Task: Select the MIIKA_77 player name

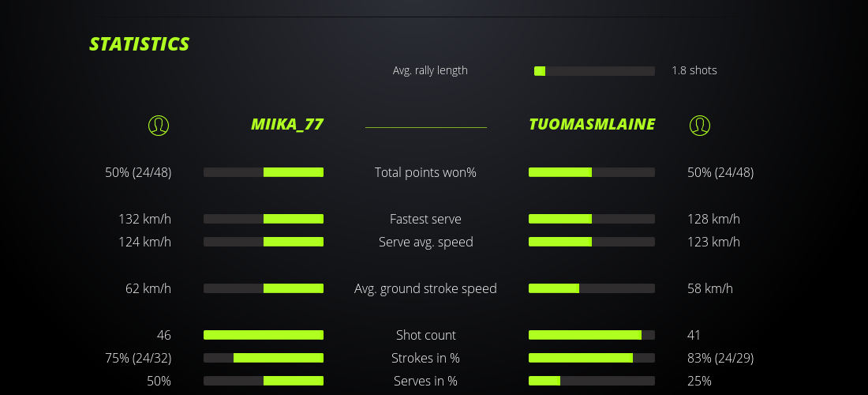Action: pyautogui.click(x=287, y=125)
